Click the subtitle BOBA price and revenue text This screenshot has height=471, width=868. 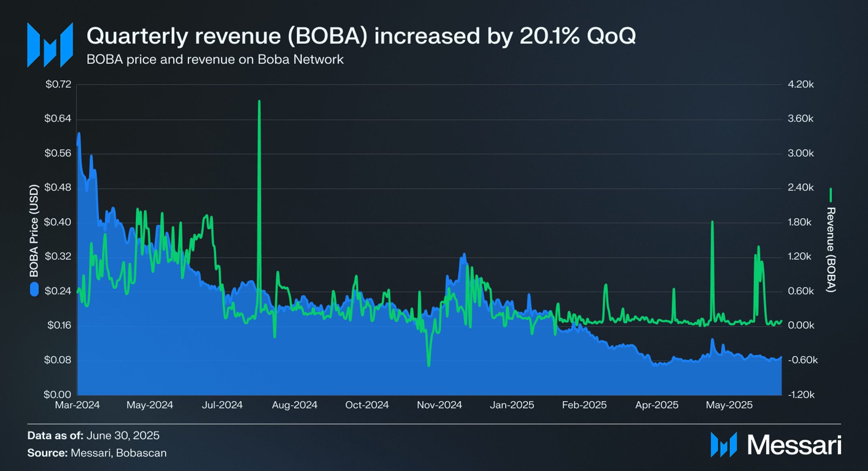point(215,60)
